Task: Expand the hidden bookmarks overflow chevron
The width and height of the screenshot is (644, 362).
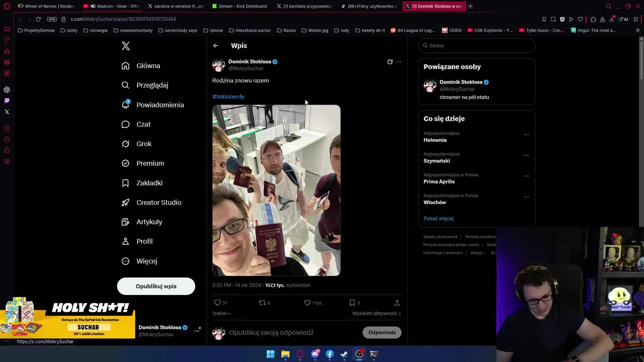Action: click(637, 30)
